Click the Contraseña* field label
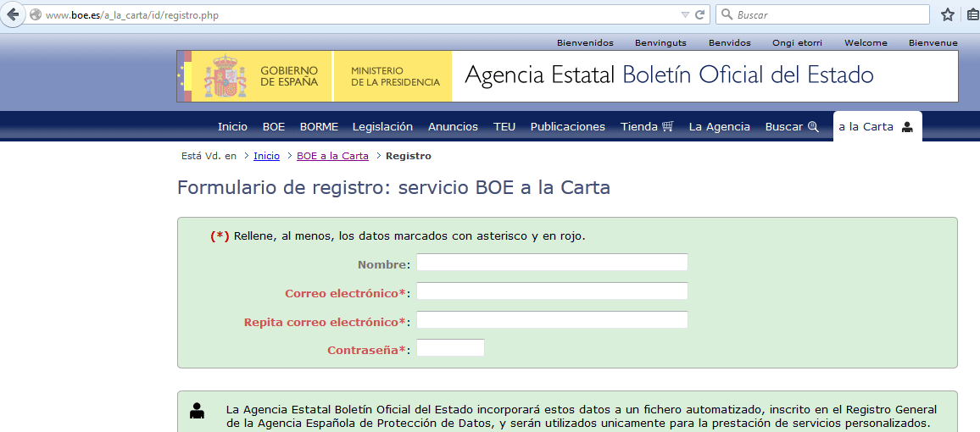Image resolution: width=980 pixels, height=432 pixels. [x=369, y=350]
